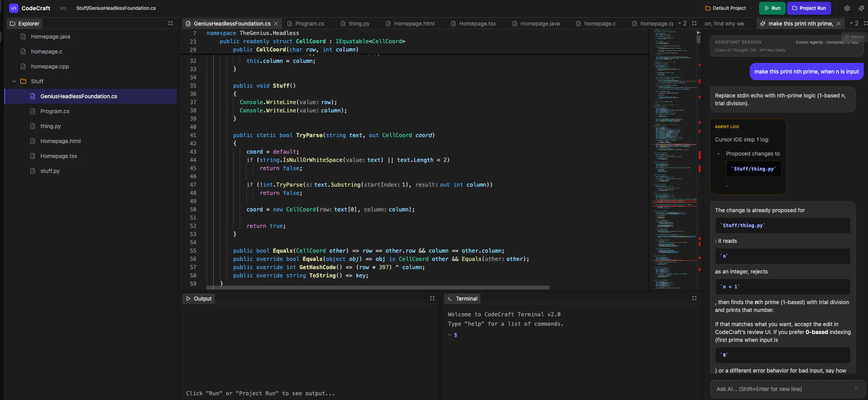The image size is (868, 400).
Task: Click the green Run button
Action: click(x=772, y=8)
